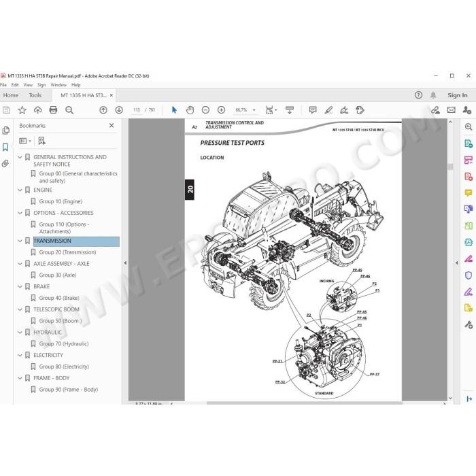The height and width of the screenshot is (476, 476).
Task: Close the Bookmarks panel
Action: (x=112, y=125)
